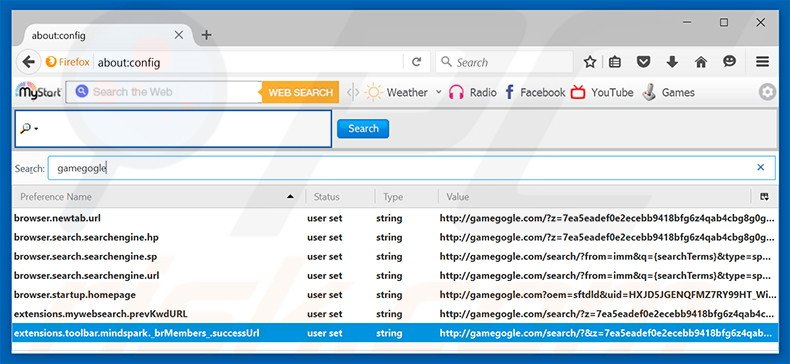This screenshot has width=790, height=364.
Task: Open the Weather toolbar button
Action: click(397, 92)
